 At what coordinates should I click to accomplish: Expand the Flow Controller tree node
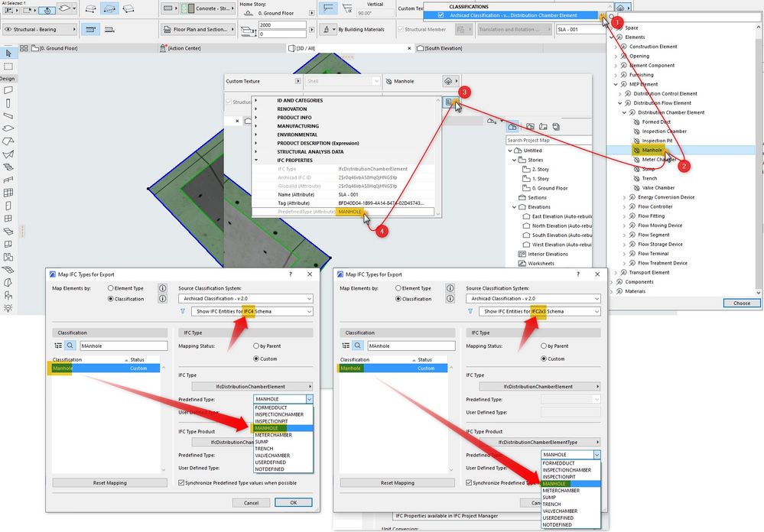624,206
